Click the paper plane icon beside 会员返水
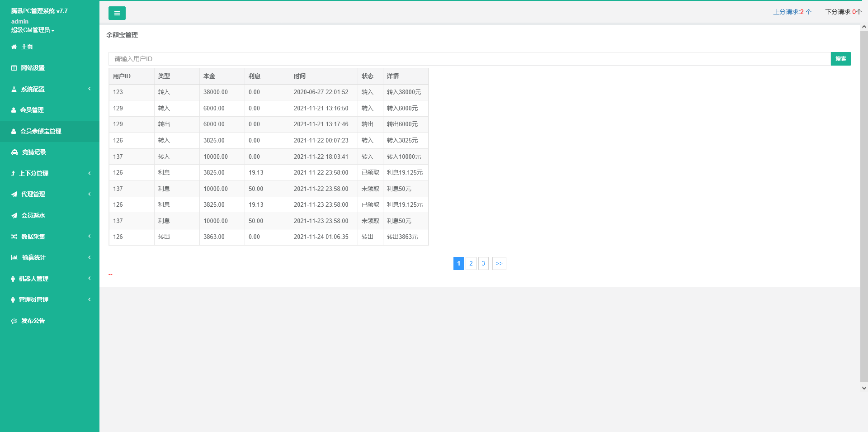This screenshot has width=868, height=432. [14, 215]
